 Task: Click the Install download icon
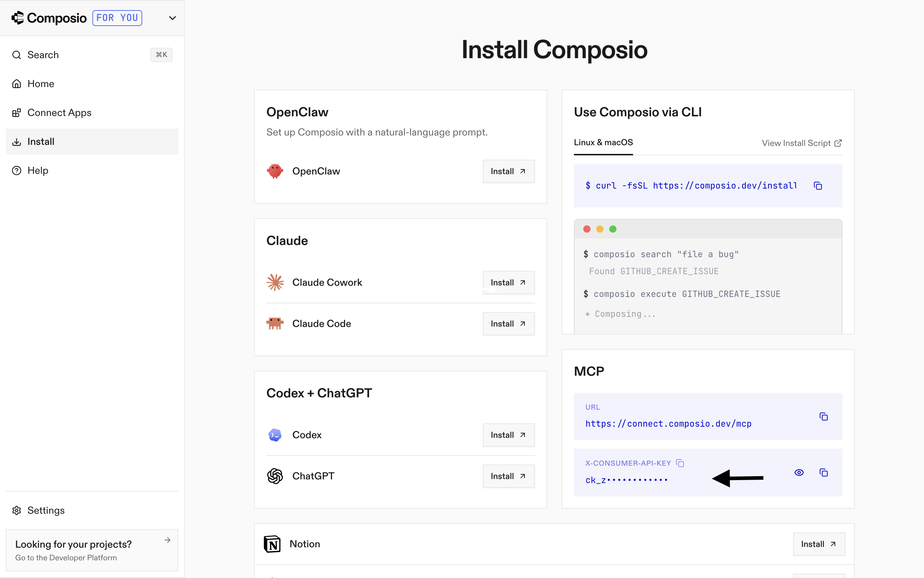pos(16,142)
